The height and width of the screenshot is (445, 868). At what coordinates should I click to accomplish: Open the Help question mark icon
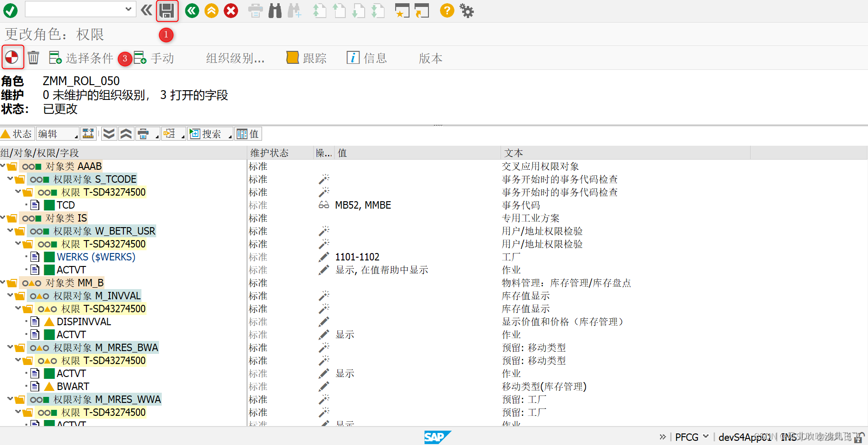coord(446,10)
